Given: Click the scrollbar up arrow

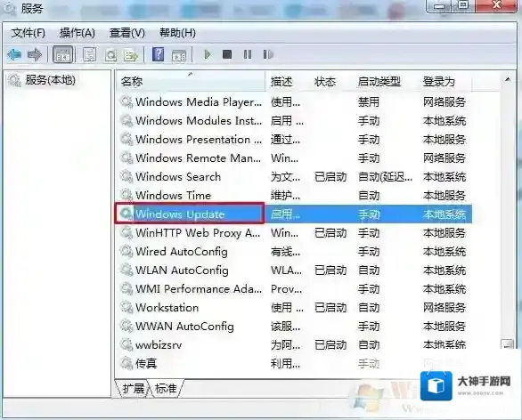Looking at the screenshot, I should [x=508, y=79].
